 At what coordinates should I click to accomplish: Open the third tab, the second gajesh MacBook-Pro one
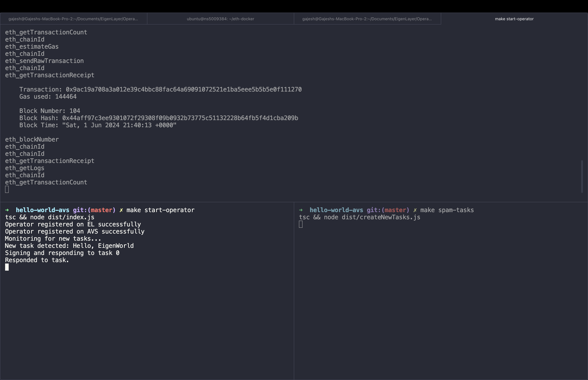point(367,19)
